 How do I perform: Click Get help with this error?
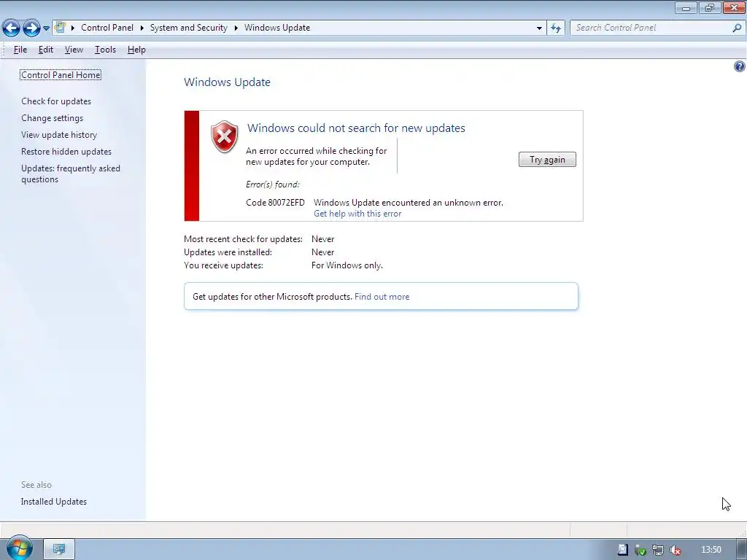click(x=357, y=214)
